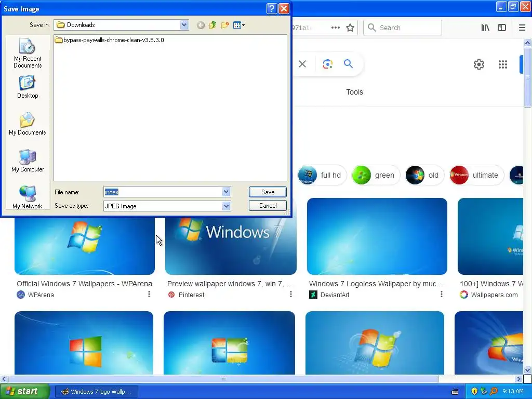Open the Pinterest Windows 7 preview wallpaper thumbnail
The height and width of the screenshot is (399, 532).
click(x=231, y=246)
